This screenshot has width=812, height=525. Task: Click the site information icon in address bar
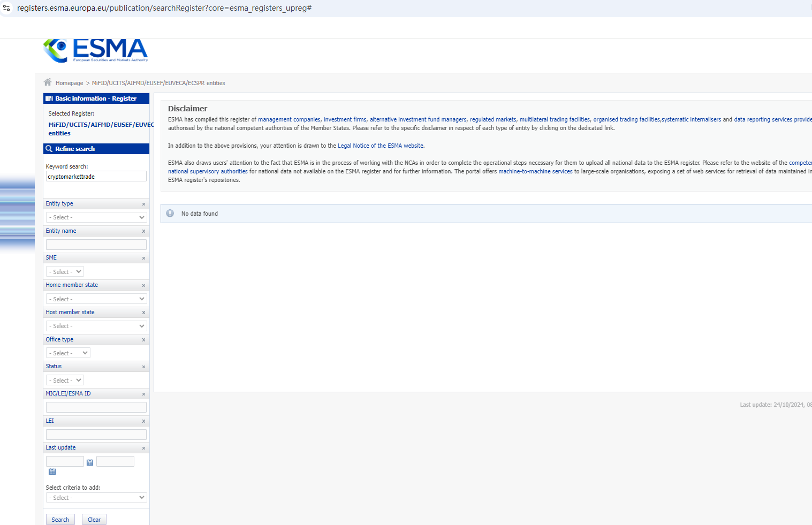[6, 8]
